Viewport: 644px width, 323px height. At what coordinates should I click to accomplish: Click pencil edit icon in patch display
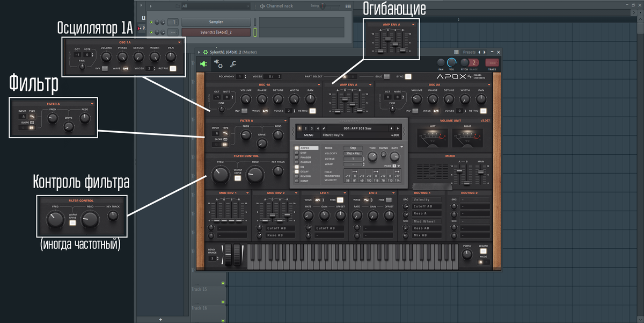tap(324, 128)
